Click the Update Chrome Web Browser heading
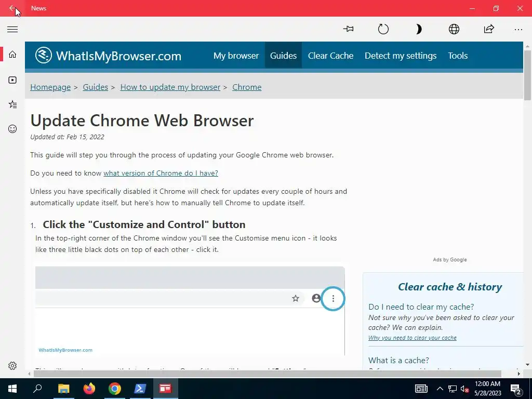Image resolution: width=532 pixels, height=399 pixels. 142,121
